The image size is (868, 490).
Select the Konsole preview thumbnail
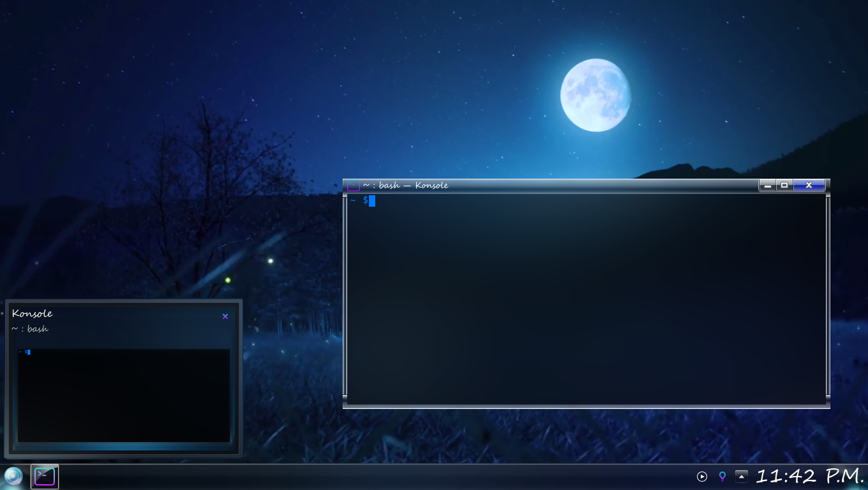[x=124, y=396]
